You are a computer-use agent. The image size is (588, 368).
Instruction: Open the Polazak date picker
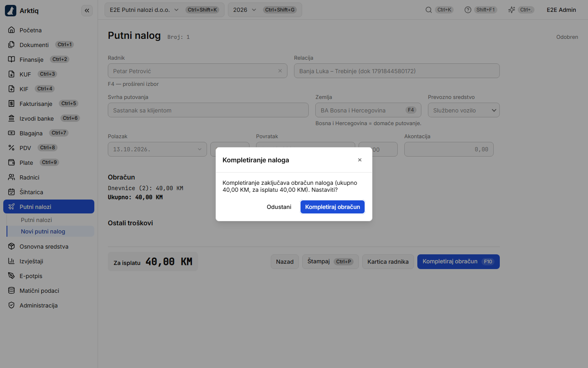(157, 149)
